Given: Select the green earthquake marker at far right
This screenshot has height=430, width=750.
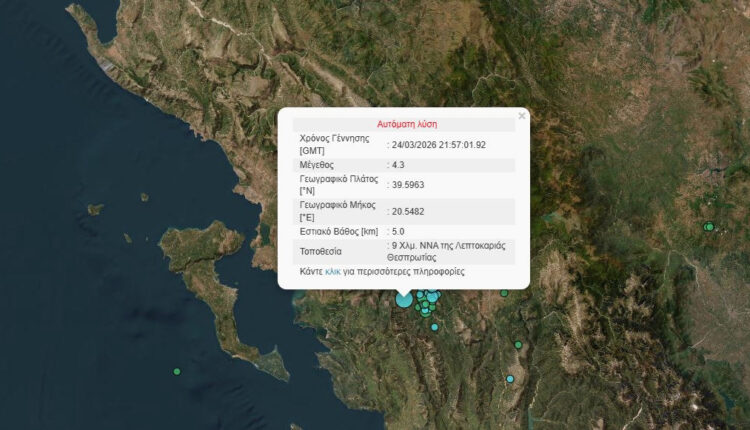Looking at the screenshot, I should pos(709,227).
